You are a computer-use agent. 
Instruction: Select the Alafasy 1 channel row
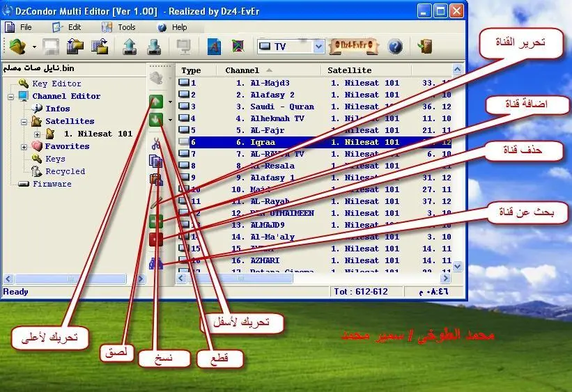pos(314,178)
